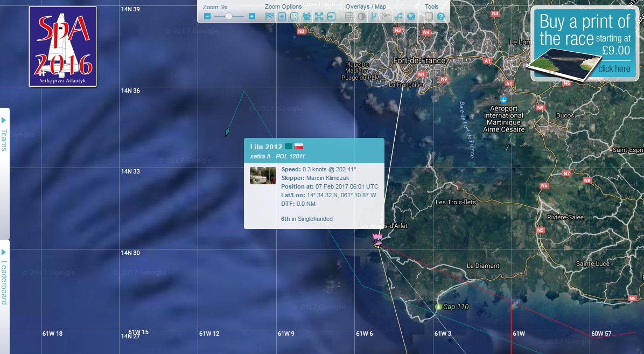
Task: Toggle the day/night shading overlay
Action: (361, 17)
